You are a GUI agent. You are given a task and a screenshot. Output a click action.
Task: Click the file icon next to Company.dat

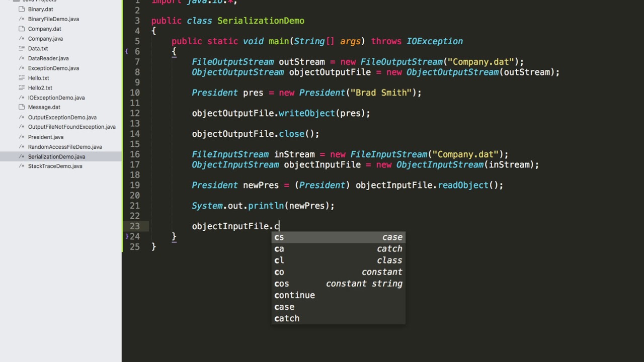[x=22, y=29]
